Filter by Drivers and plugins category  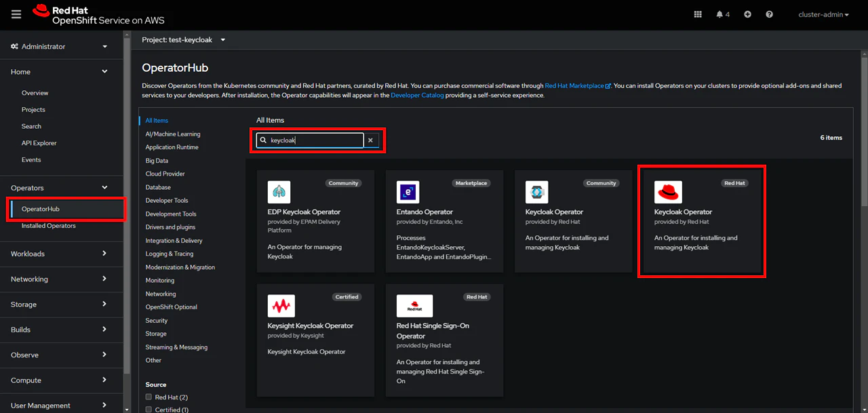[170, 227]
